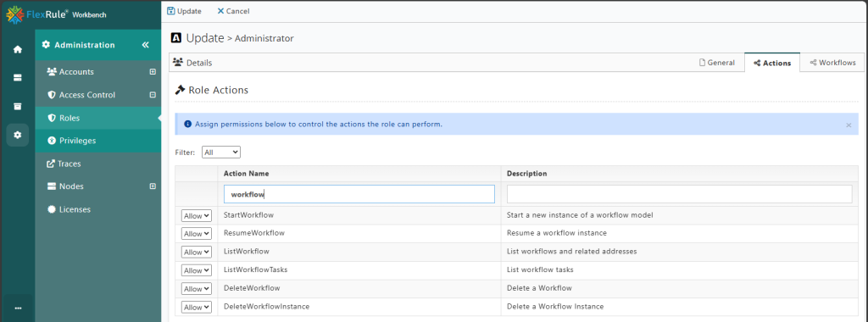The width and height of the screenshot is (868, 322).
Task: Open Allow dropdown for ResumeWorkflow
Action: click(197, 234)
